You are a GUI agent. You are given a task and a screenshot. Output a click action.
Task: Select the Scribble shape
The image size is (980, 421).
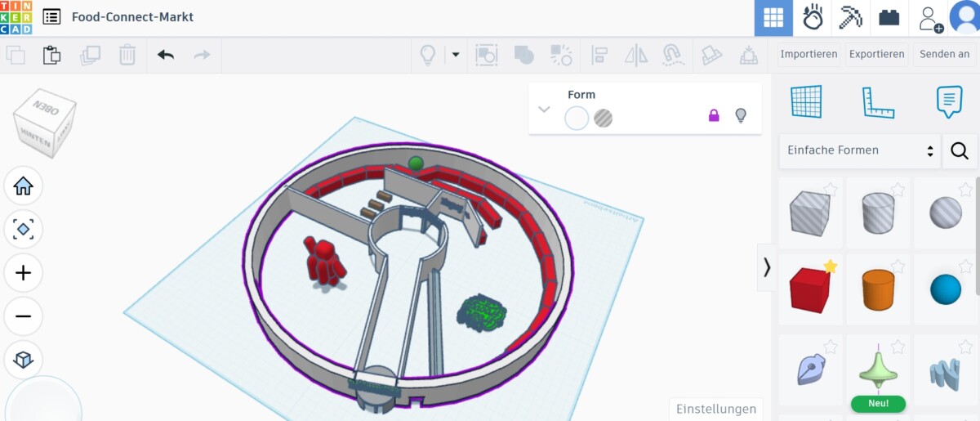pyautogui.click(x=810, y=369)
